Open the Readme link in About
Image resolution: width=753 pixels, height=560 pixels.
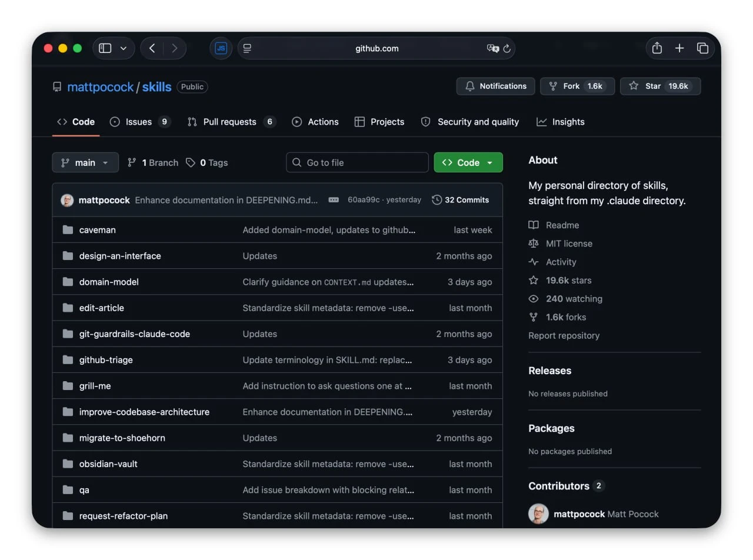tap(554, 225)
